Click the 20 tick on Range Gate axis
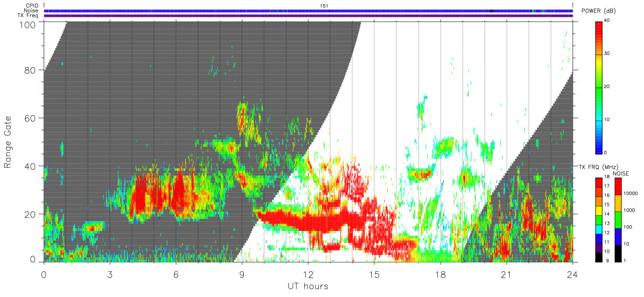 [30, 214]
